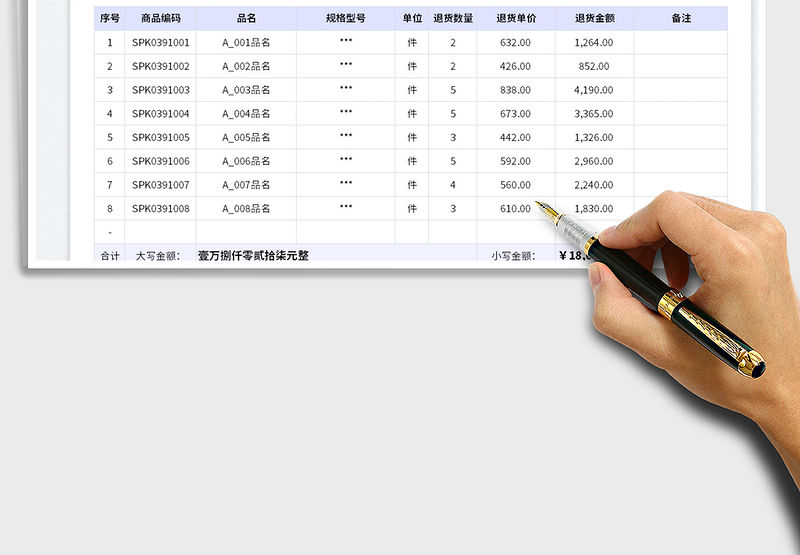Click the 序号 column header
Viewport: 800px width, 555px height.
pyautogui.click(x=110, y=18)
